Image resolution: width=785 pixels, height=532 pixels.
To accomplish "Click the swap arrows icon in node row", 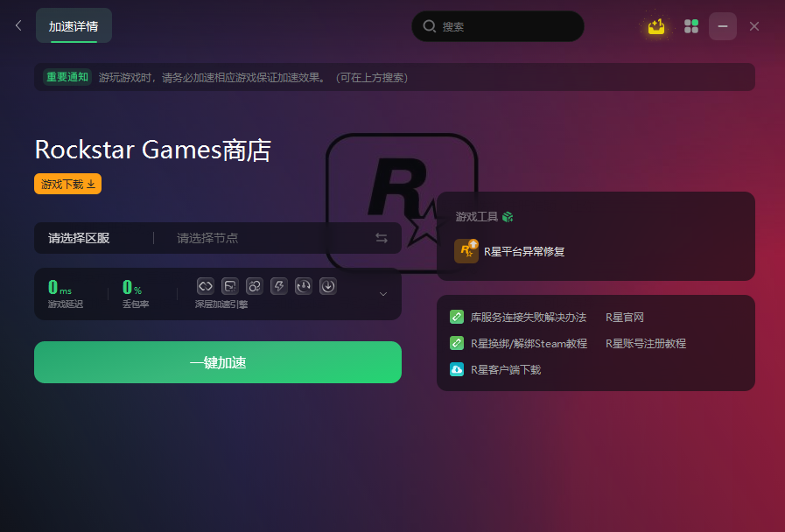I will (382, 238).
